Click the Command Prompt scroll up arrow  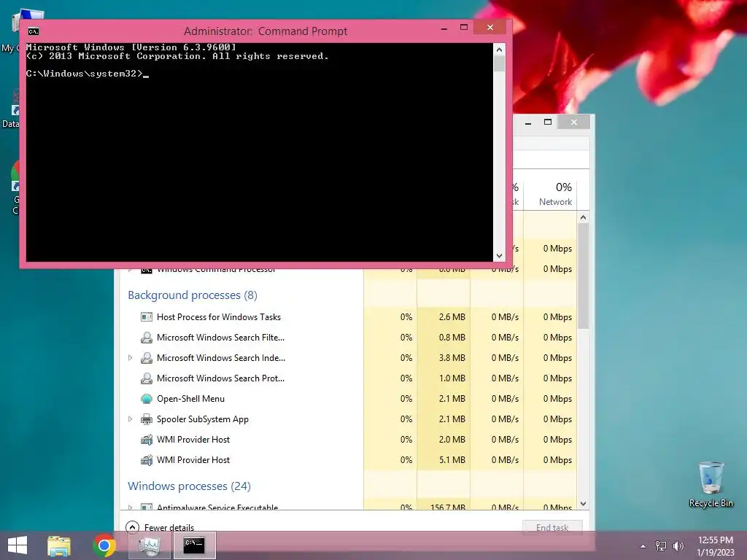point(499,50)
